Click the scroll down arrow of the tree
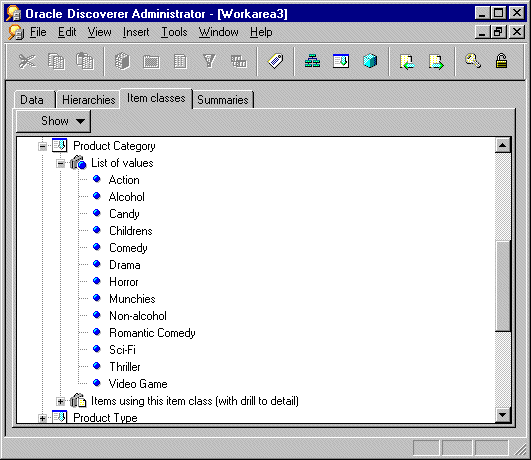Screen dimensions: 531x460 pos(503,415)
